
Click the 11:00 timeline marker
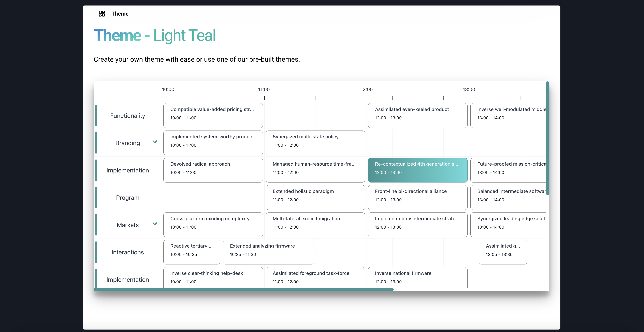tap(264, 89)
